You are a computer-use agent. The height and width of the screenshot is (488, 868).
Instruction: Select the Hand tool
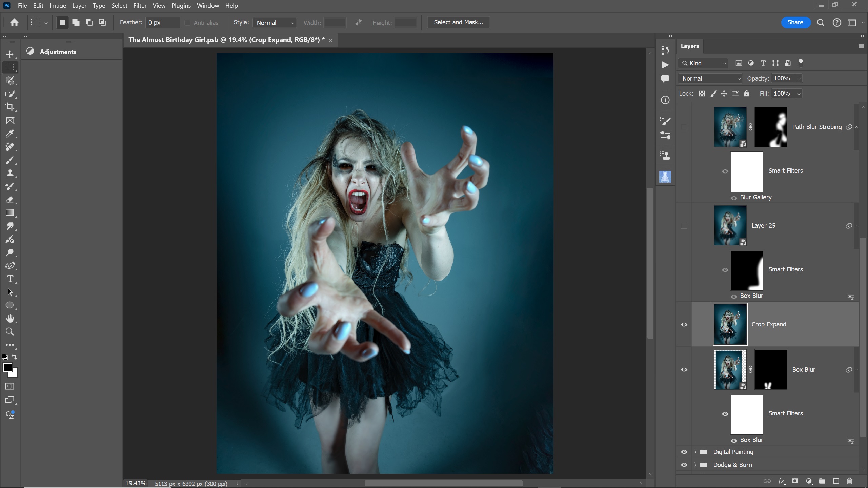point(10,319)
